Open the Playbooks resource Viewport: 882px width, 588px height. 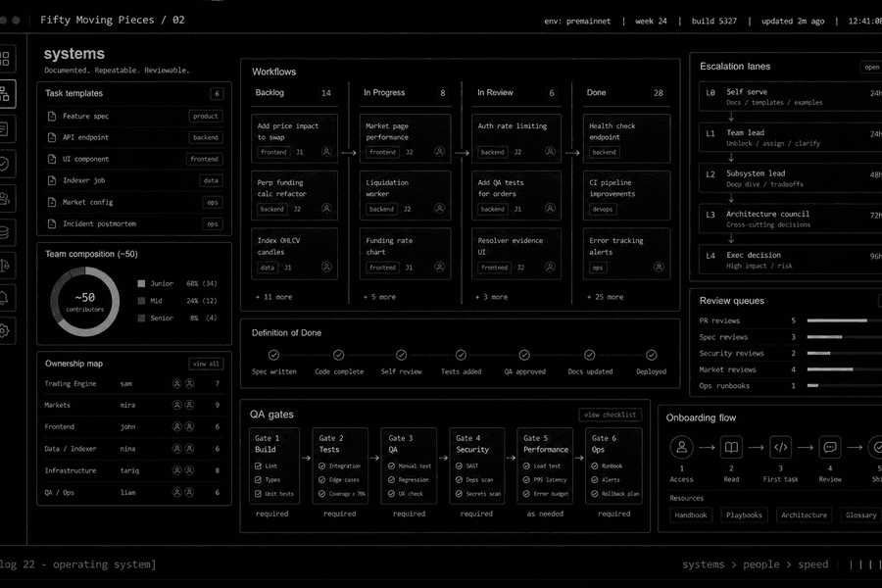click(x=744, y=514)
